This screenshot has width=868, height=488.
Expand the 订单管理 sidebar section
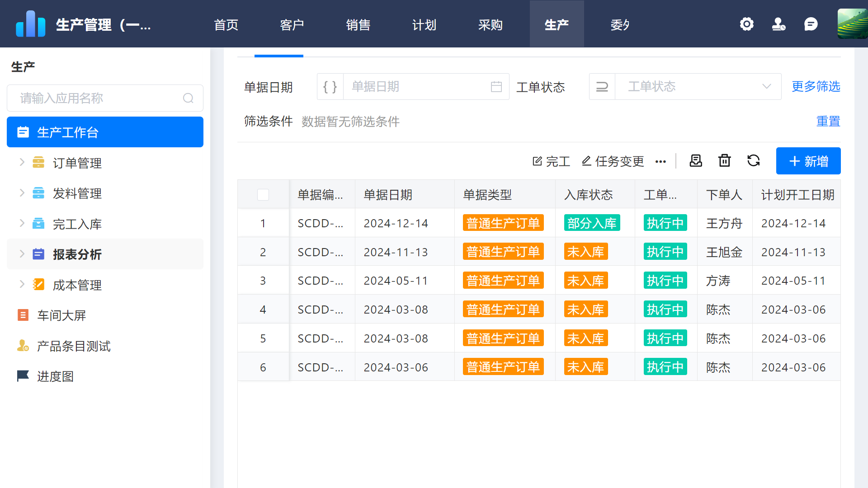click(x=21, y=163)
